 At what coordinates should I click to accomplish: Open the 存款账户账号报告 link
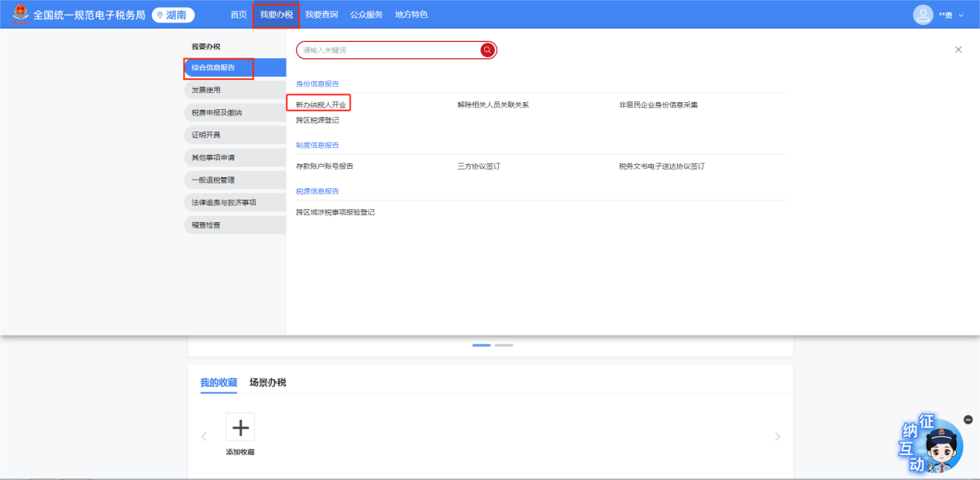pos(325,166)
